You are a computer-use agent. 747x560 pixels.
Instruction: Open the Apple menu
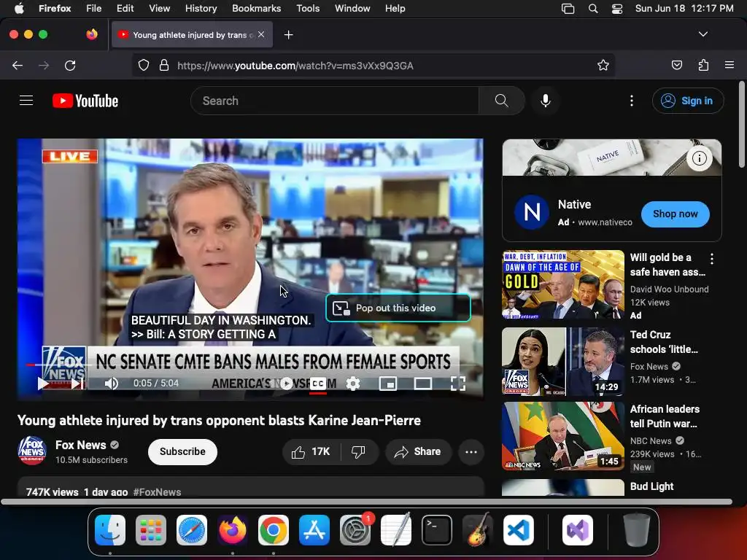coord(18,8)
